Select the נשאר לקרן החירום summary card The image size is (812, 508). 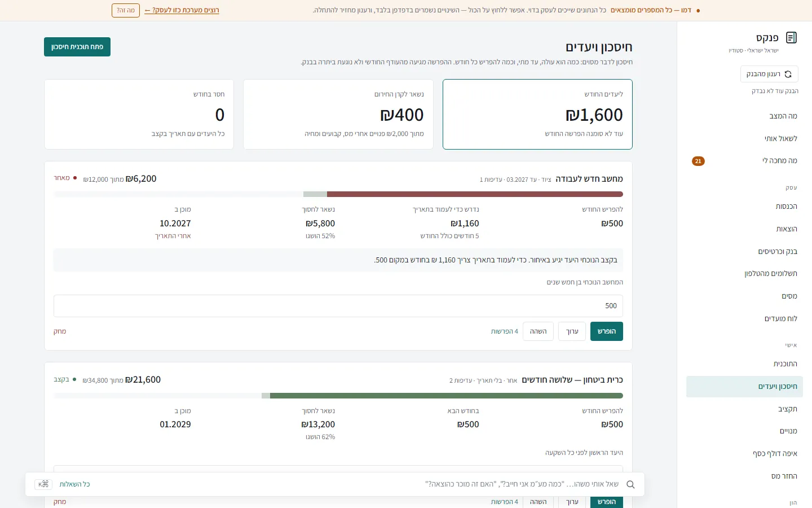pyautogui.click(x=338, y=114)
